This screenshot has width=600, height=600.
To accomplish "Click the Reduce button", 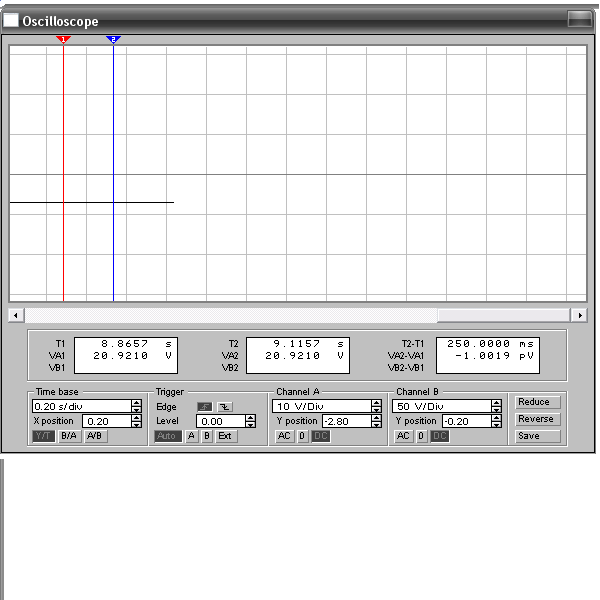I will (x=538, y=402).
